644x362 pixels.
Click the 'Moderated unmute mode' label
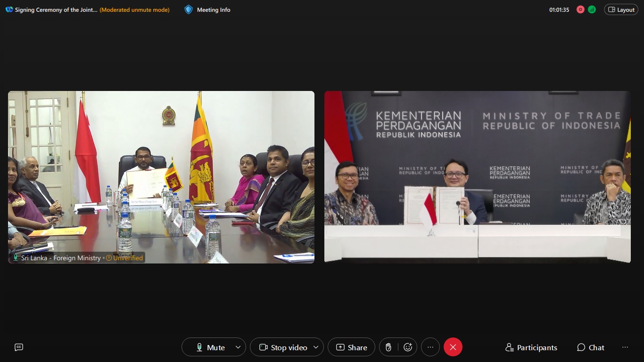coord(134,9)
